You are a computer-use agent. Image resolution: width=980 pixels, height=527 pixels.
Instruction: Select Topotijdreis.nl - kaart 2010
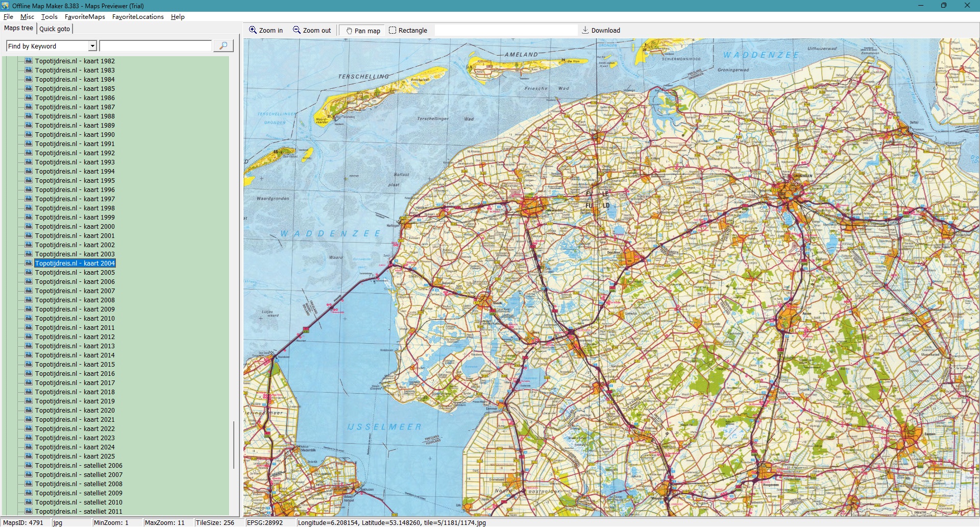(x=75, y=318)
